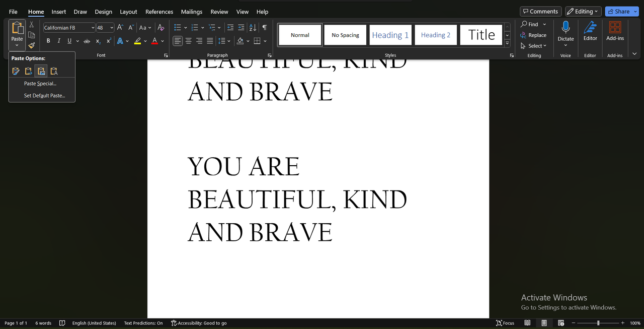
Task: Activate the Format Painter brush
Action: 31,45
